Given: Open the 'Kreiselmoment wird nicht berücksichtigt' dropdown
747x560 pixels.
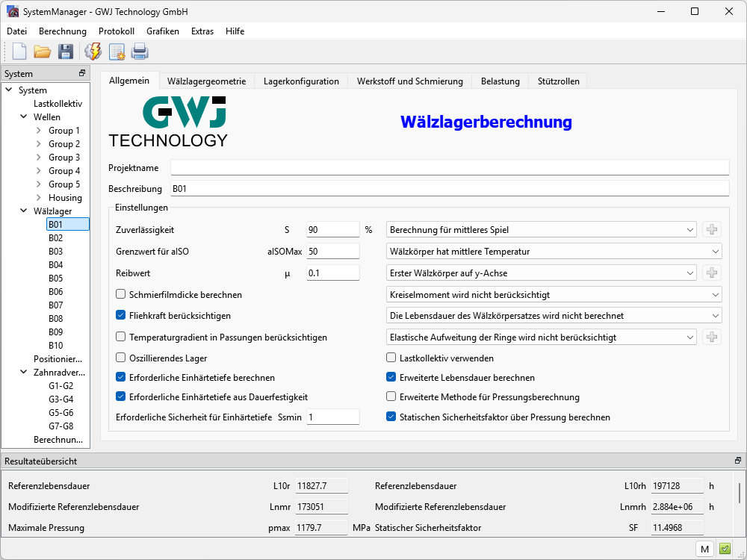Looking at the screenshot, I should (554, 295).
